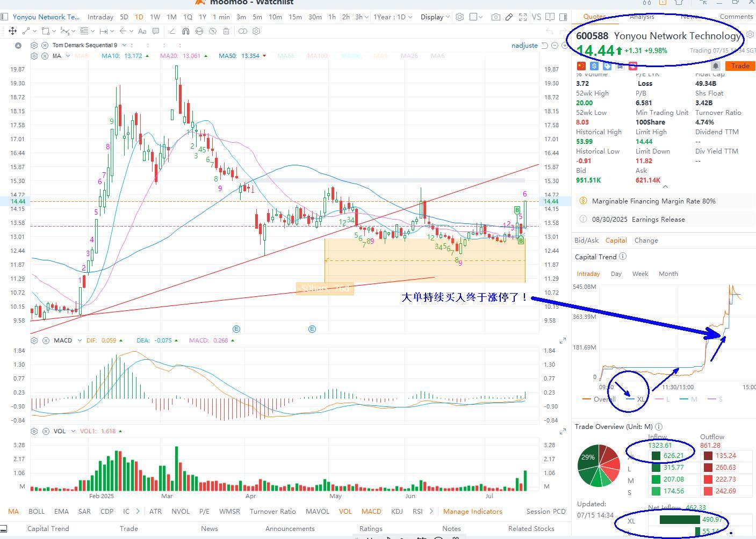Toggle the left sidebar panel icon

coord(4,17)
